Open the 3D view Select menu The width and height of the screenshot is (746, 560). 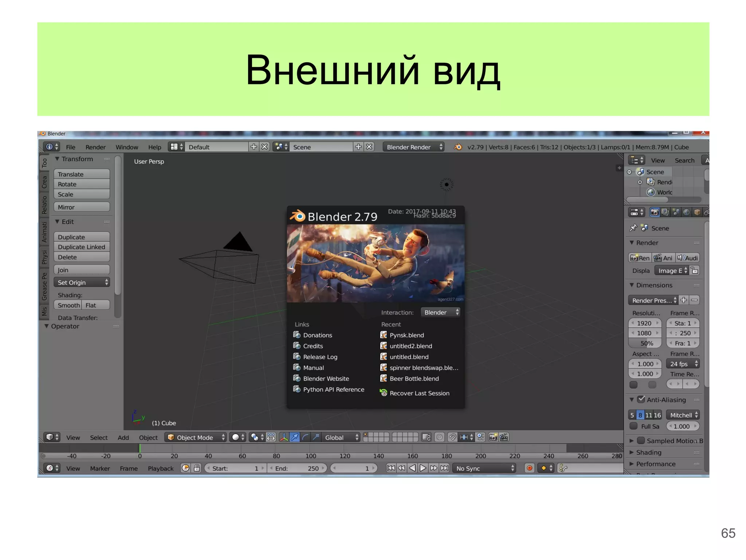(x=99, y=437)
